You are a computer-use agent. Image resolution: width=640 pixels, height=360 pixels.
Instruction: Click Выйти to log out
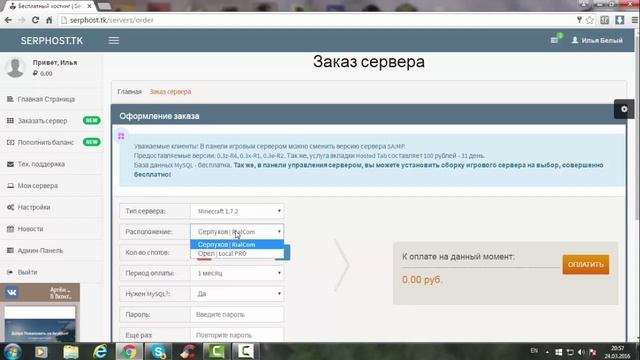coord(27,272)
